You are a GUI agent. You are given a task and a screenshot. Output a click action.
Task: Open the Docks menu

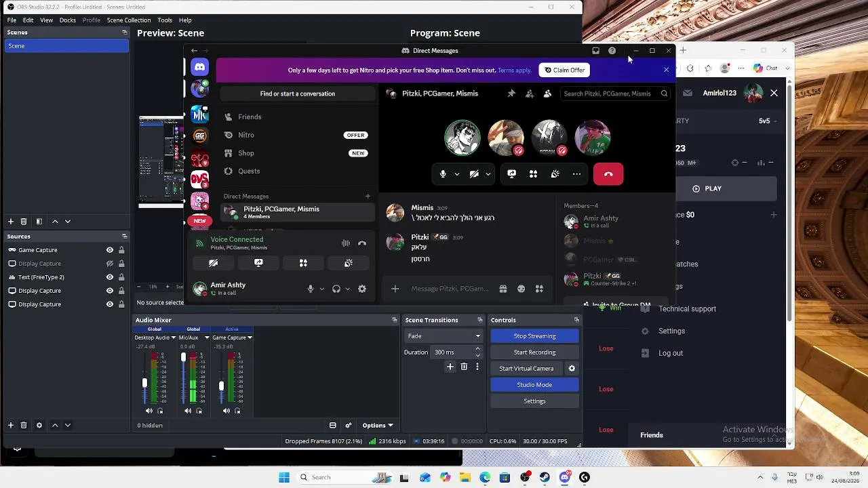click(68, 20)
